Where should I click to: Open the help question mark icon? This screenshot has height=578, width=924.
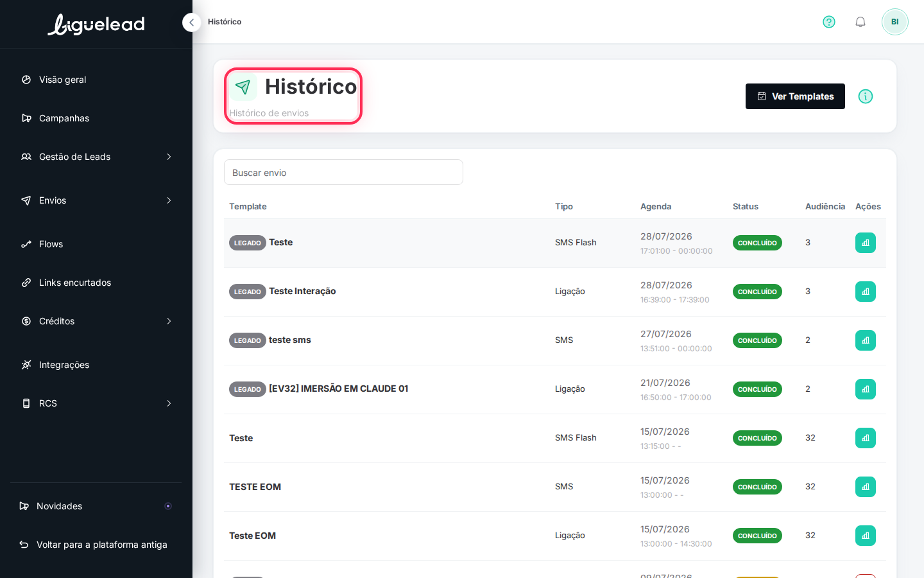[x=829, y=22]
